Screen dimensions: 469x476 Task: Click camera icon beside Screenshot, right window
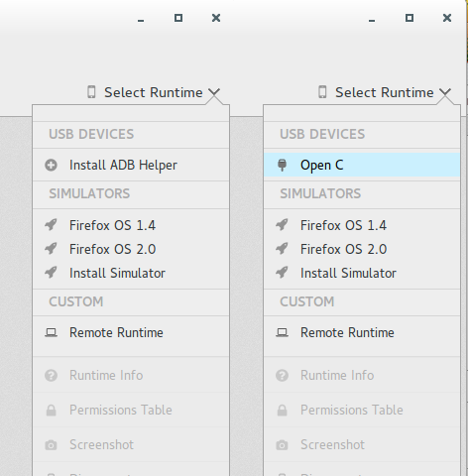coord(282,445)
